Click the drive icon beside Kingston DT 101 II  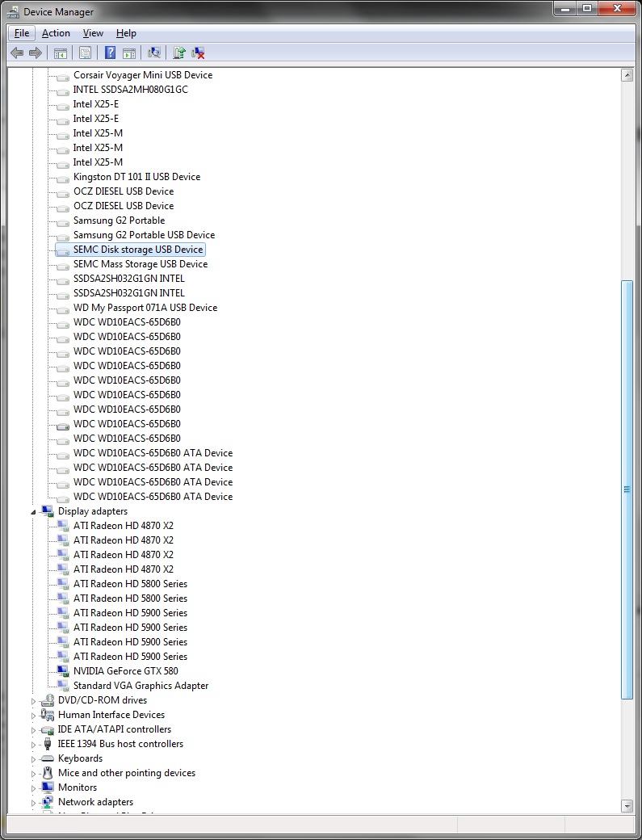pyautogui.click(x=63, y=178)
